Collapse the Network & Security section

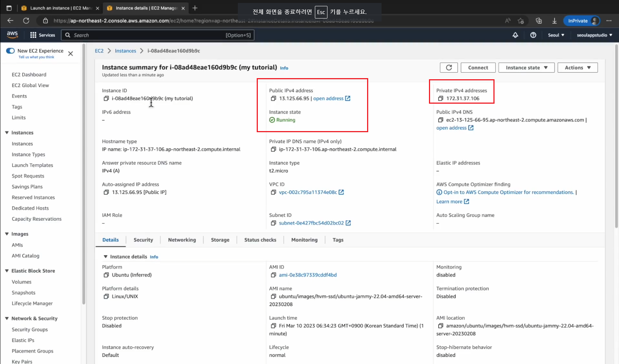pos(7,318)
